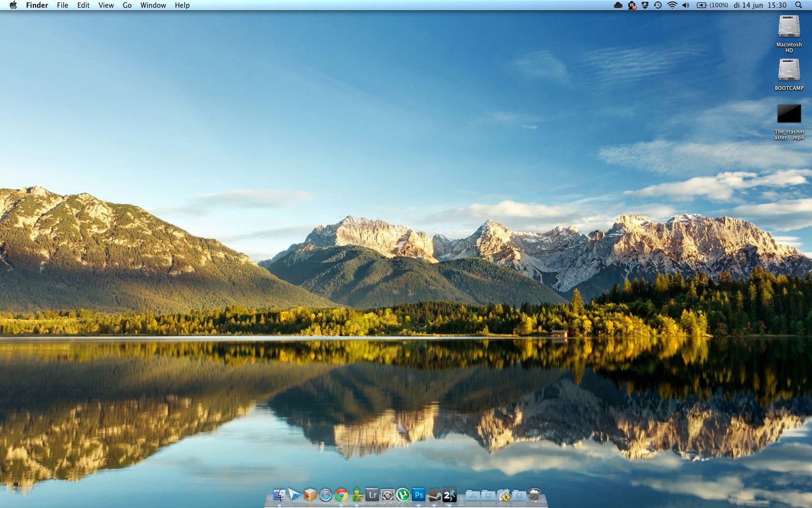
Task: Open the File menu
Action: coord(62,5)
